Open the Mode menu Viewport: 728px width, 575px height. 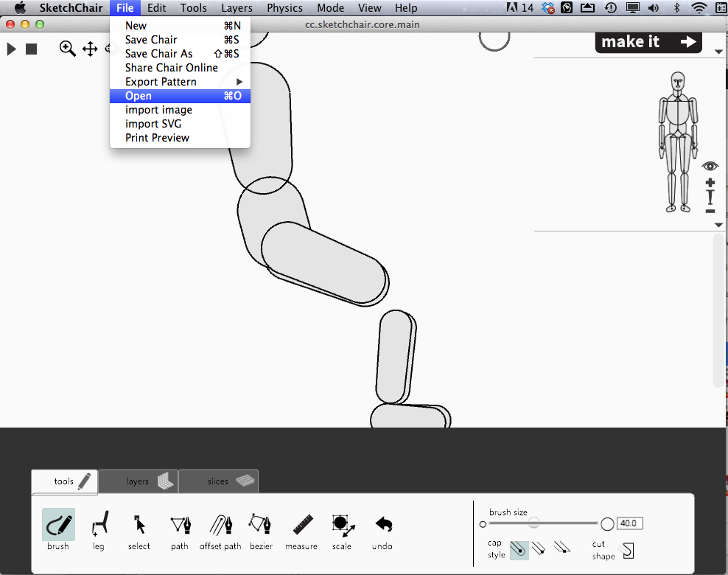click(331, 8)
